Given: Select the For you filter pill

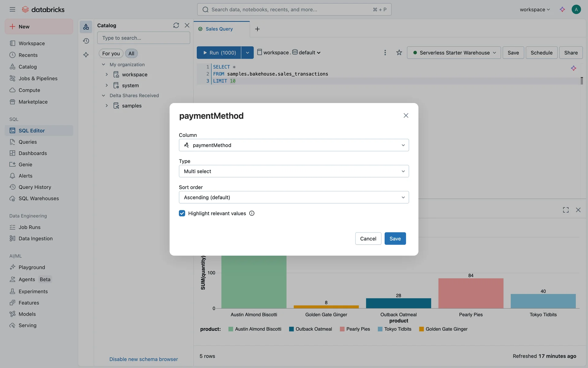Looking at the screenshot, I should point(111,53).
